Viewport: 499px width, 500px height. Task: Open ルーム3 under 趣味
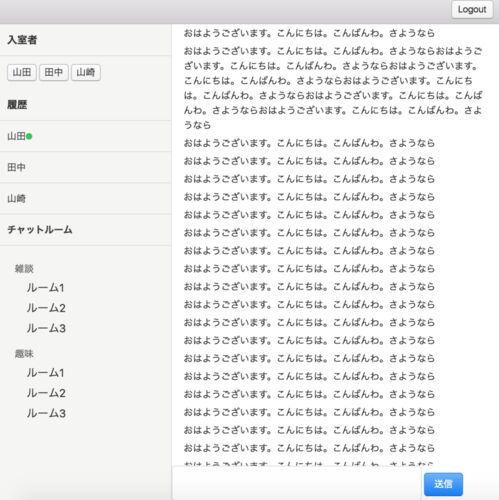point(46,413)
